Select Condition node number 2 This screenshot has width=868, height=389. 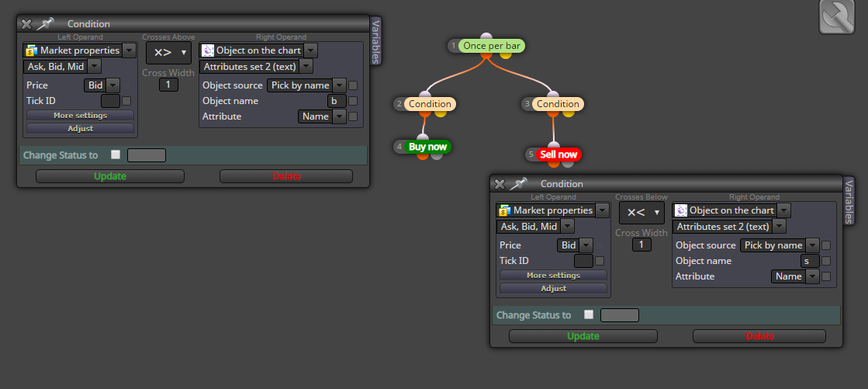430,103
